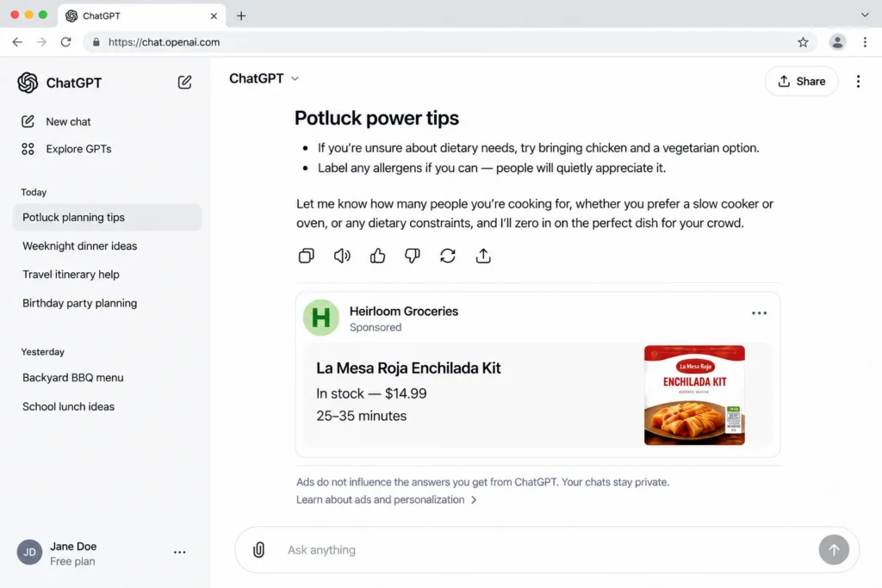Open Jane Doe account options menu
The image size is (882, 588).
pos(179,552)
